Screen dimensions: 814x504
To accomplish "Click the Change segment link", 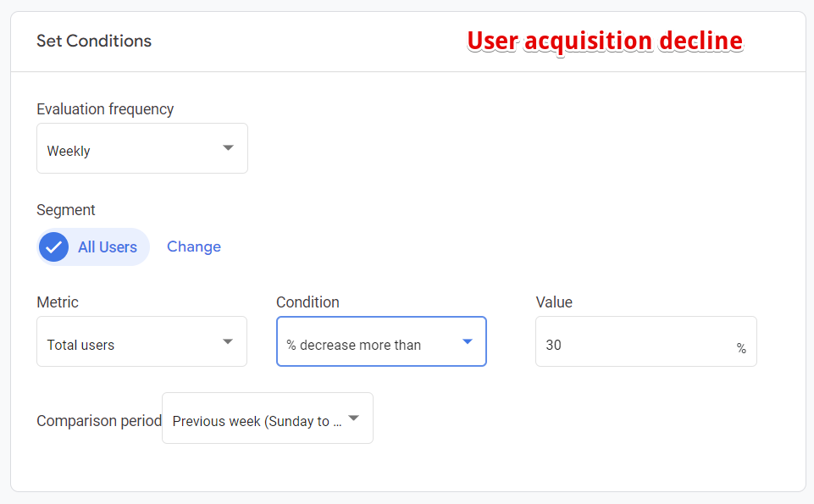I will click(194, 247).
